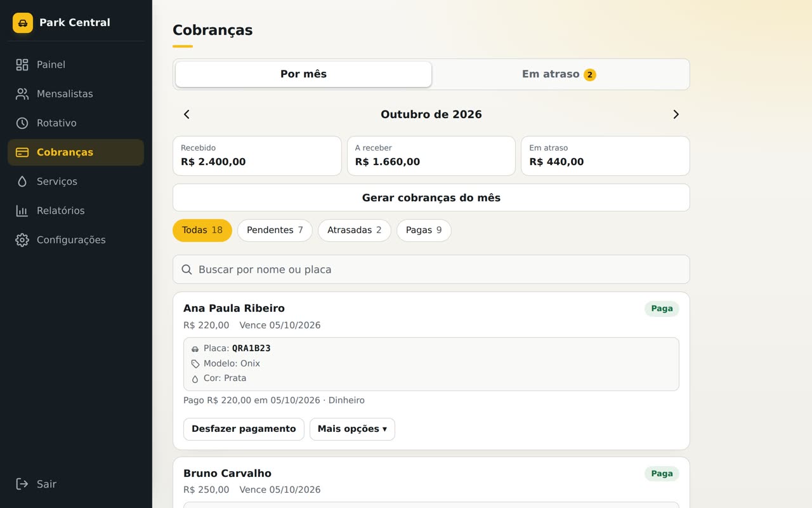Select the Todas 18 filter chip

(202, 231)
